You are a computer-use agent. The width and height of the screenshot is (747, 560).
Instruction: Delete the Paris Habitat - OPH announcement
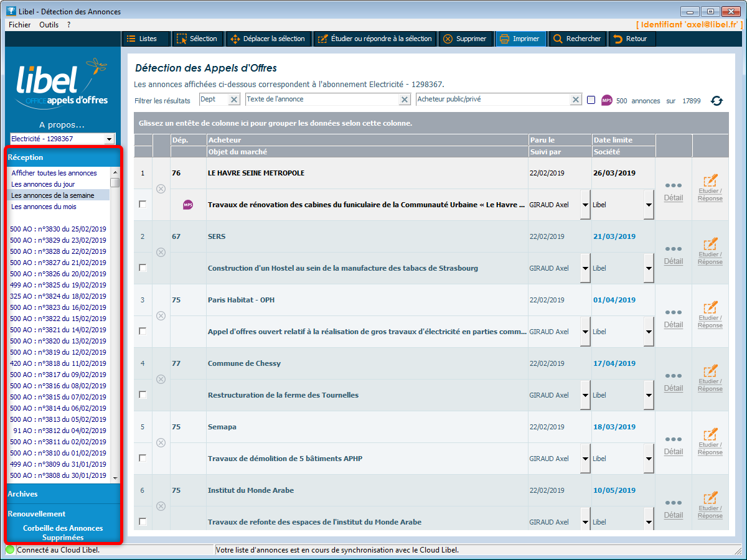pos(161,315)
